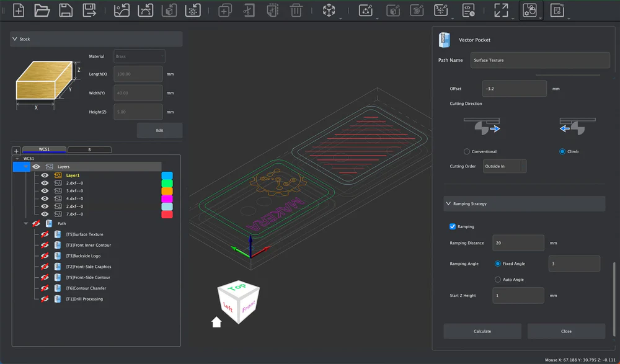Select Conventional cutting direction
Screen dimensions: 620x364
[467, 151]
